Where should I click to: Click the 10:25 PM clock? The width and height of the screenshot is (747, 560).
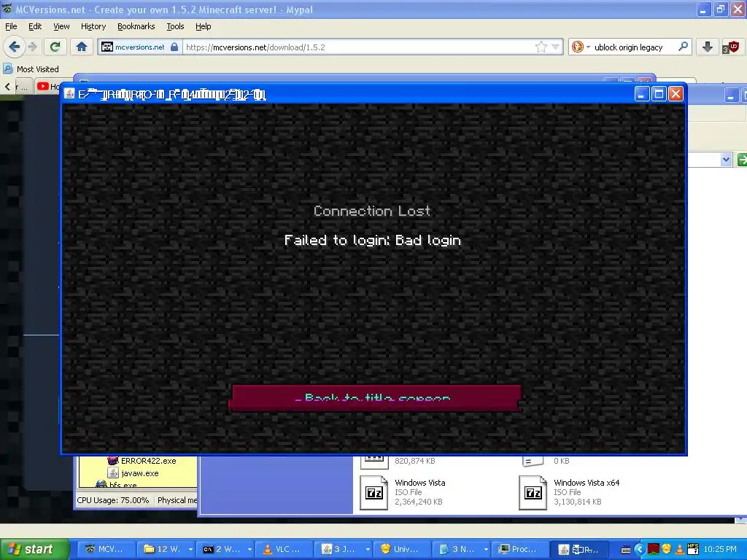click(720, 550)
